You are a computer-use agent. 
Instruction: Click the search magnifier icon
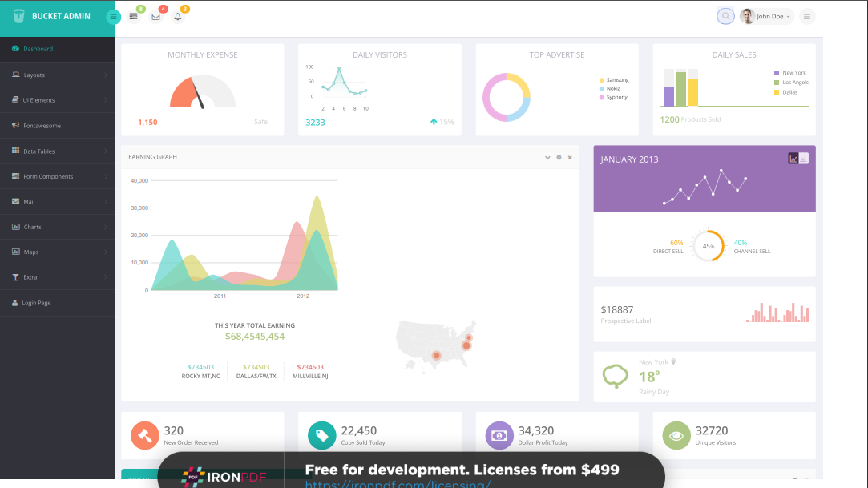click(725, 17)
